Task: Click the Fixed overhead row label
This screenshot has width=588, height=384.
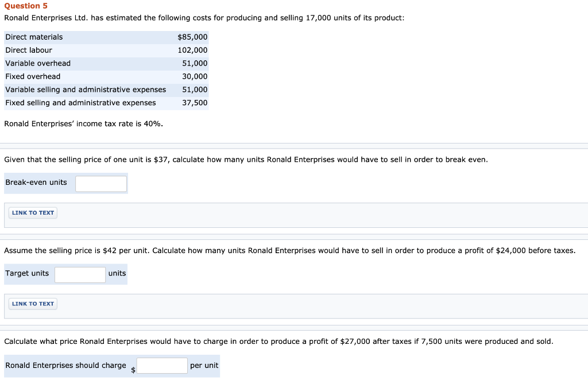Action: 33,76
